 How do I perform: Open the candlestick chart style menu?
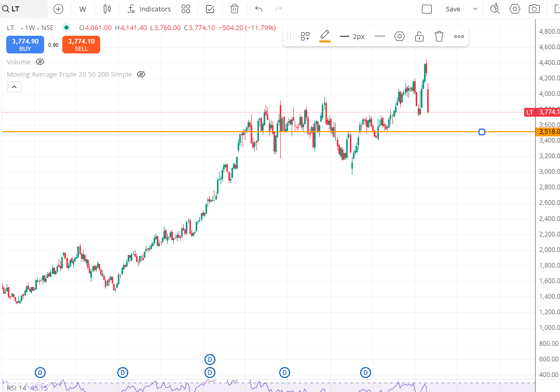tap(107, 9)
